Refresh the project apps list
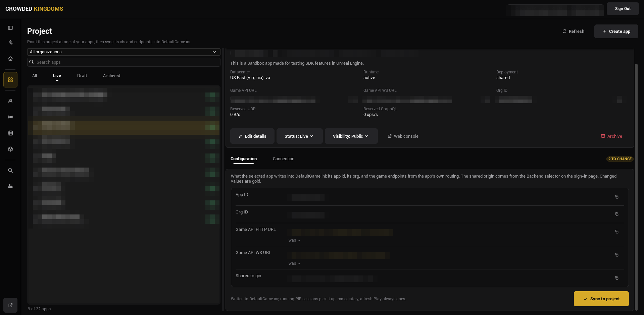 [573, 31]
